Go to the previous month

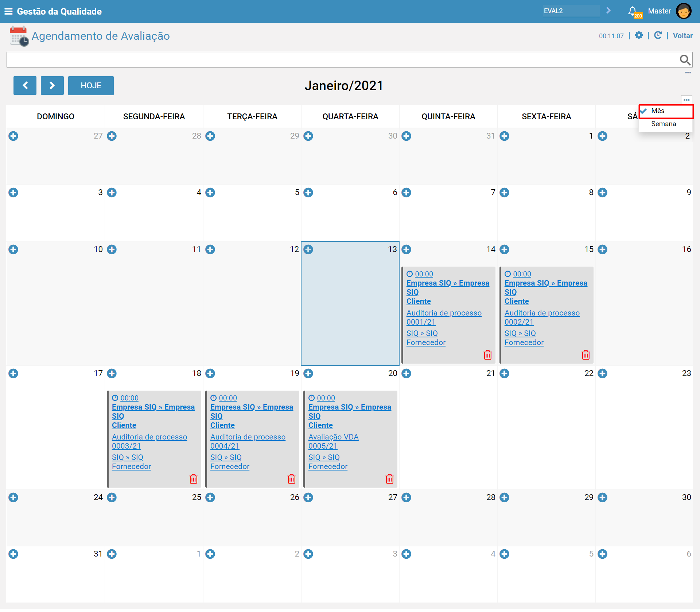pyautogui.click(x=25, y=86)
